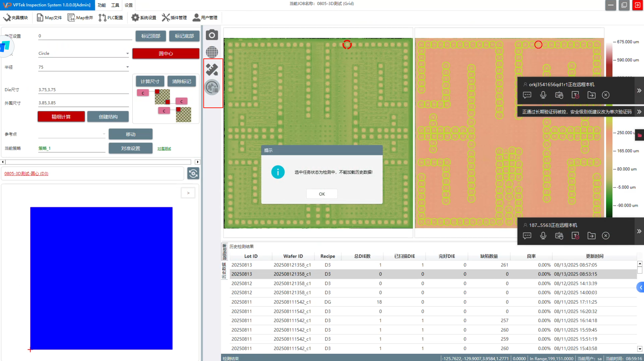Open 插件管理 plugin tools

(x=174, y=17)
